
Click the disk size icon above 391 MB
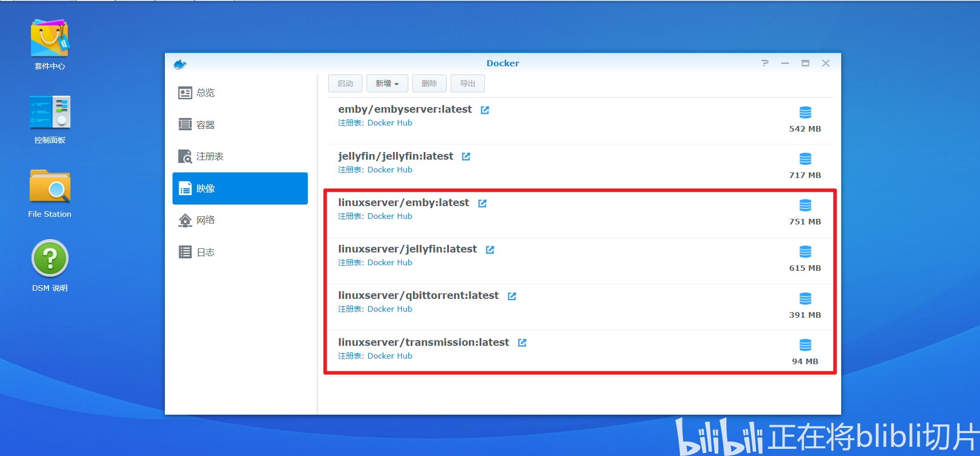pyautogui.click(x=805, y=298)
